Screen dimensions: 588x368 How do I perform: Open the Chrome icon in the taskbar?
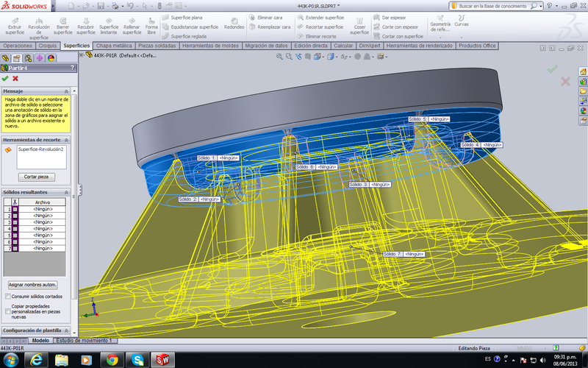pyautogui.click(x=111, y=359)
